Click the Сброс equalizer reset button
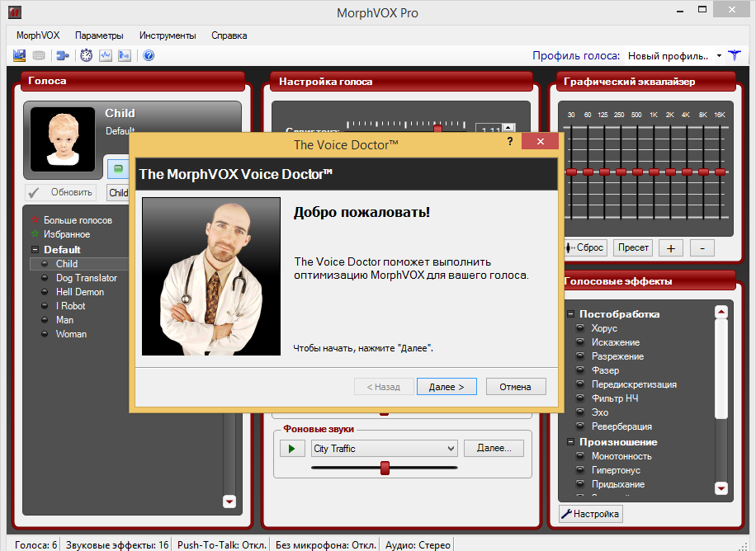The width and height of the screenshot is (756, 551). 585,247
